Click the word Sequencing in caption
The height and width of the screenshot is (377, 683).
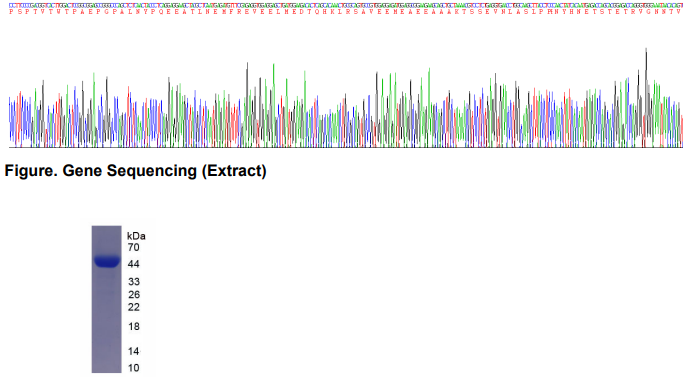click(152, 171)
